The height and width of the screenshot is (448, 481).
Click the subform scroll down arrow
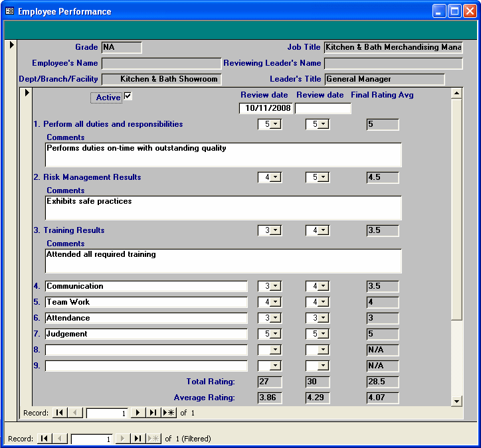(457, 401)
